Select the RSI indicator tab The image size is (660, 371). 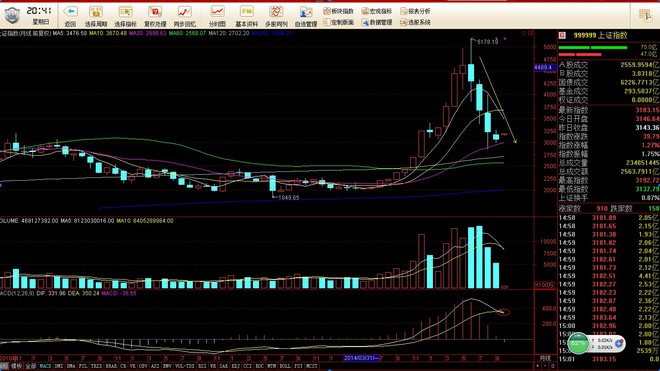202,366
